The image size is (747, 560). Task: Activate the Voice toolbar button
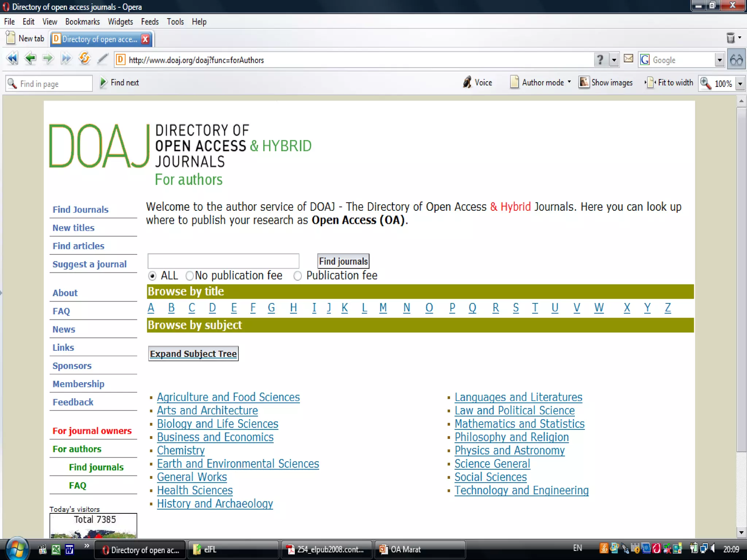477,83
